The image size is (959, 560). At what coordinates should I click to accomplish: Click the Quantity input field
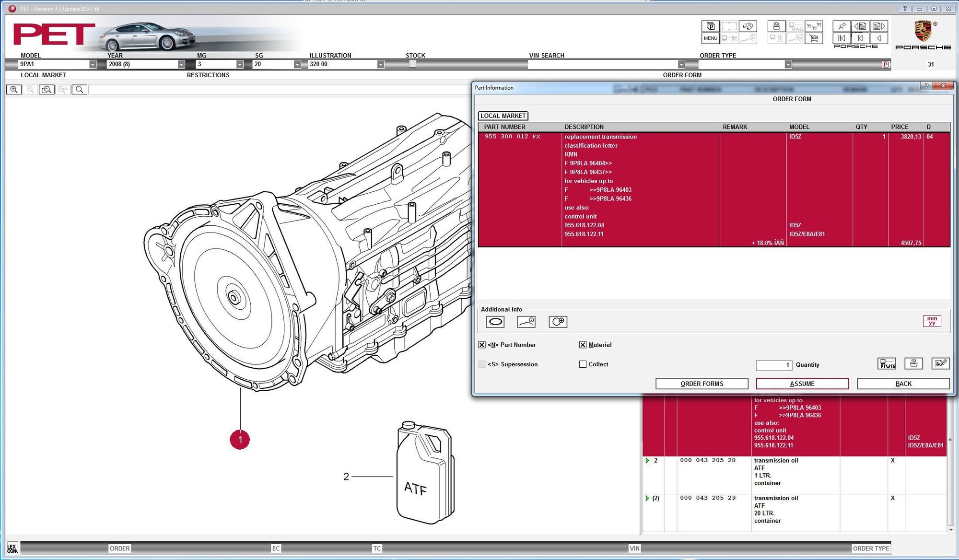pos(774,365)
